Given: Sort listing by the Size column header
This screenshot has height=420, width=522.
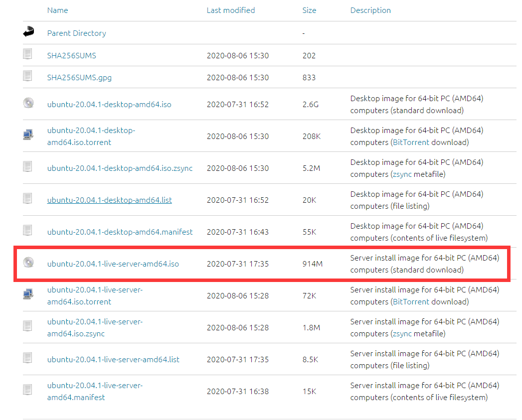Looking at the screenshot, I should [309, 10].
